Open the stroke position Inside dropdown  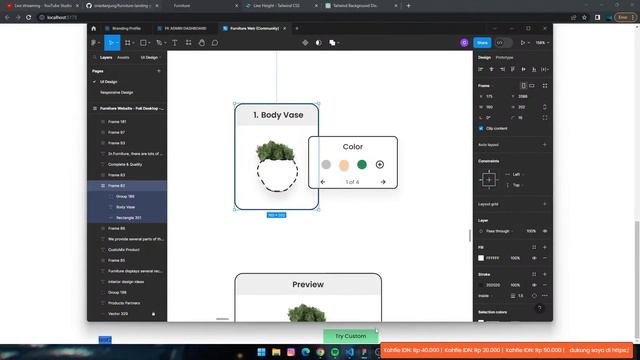tap(485, 296)
